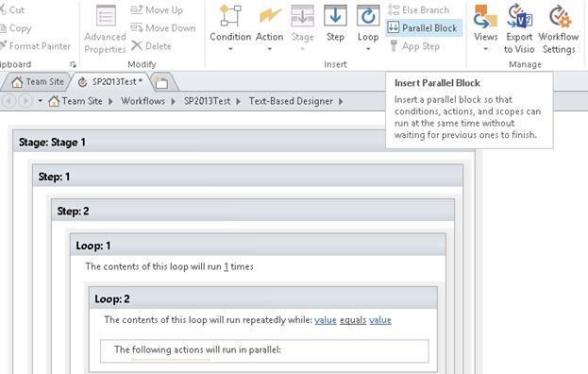The height and width of the screenshot is (374, 588).
Task: Change the 'equals' operator link
Action: (x=353, y=320)
